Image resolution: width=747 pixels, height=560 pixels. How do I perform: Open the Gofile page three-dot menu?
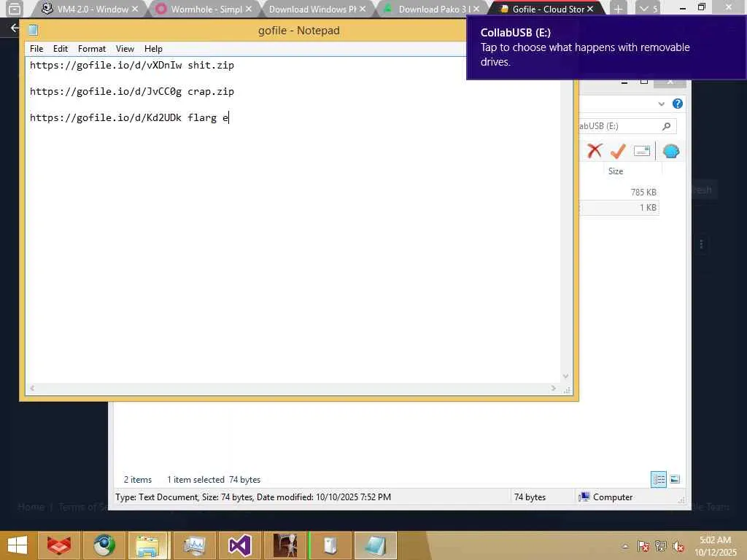701,244
